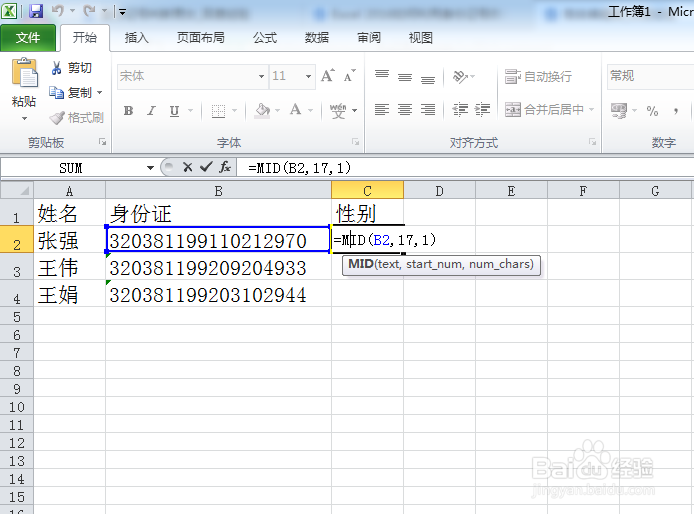Click the increase indent icon
The height and width of the screenshot is (514, 694).
point(482,109)
